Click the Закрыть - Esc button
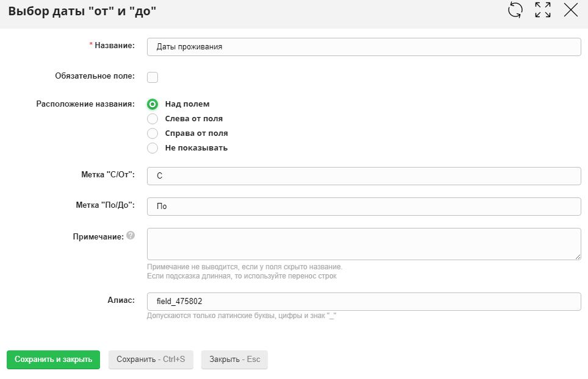The height and width of the screenshot is (379, 588). click(234, 360)
